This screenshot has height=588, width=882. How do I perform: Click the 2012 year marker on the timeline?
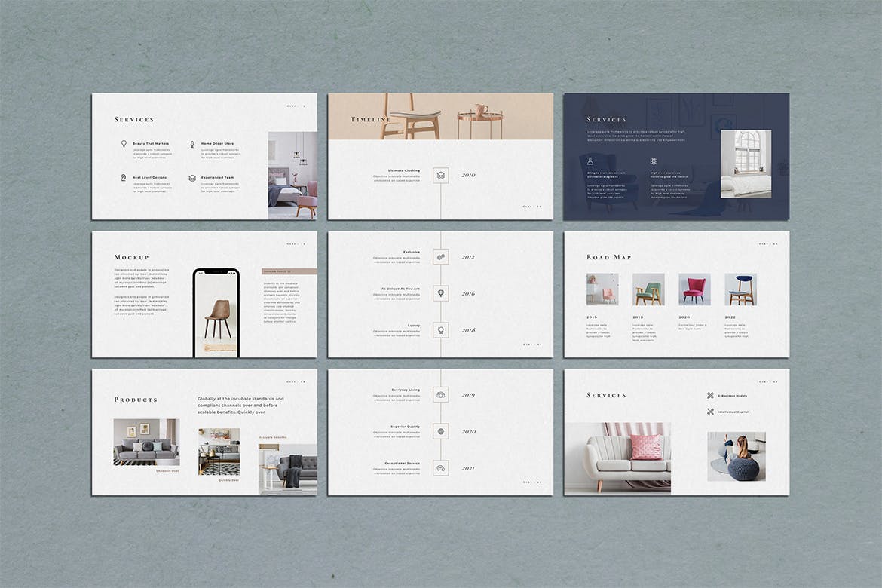click(468, 257)
